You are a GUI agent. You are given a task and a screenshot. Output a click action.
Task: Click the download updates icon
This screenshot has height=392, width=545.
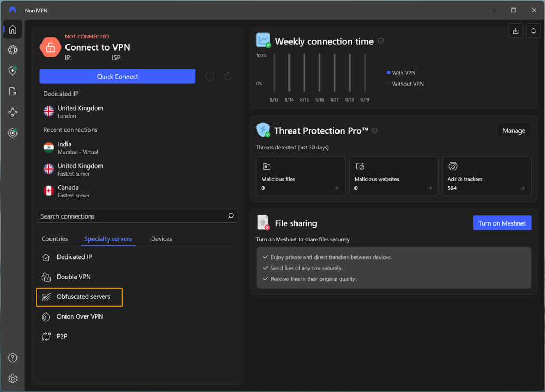click(515, 31)
